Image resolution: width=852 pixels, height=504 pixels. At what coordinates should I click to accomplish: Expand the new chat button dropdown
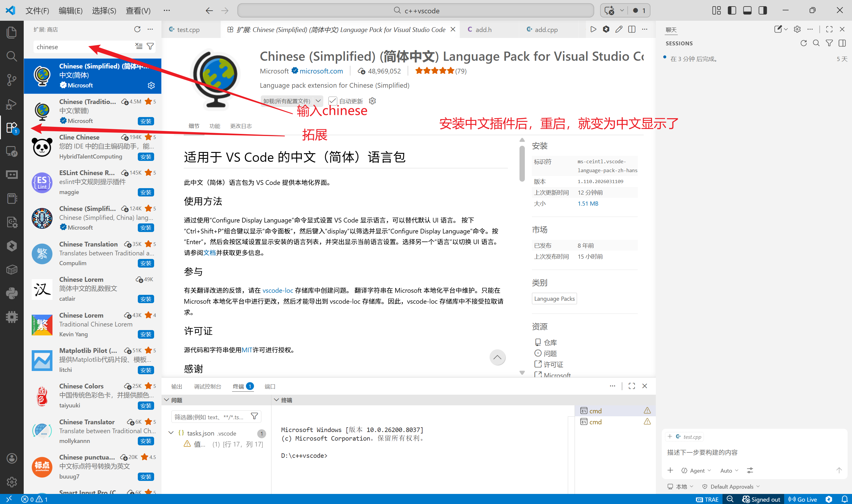tap(785, 29)
